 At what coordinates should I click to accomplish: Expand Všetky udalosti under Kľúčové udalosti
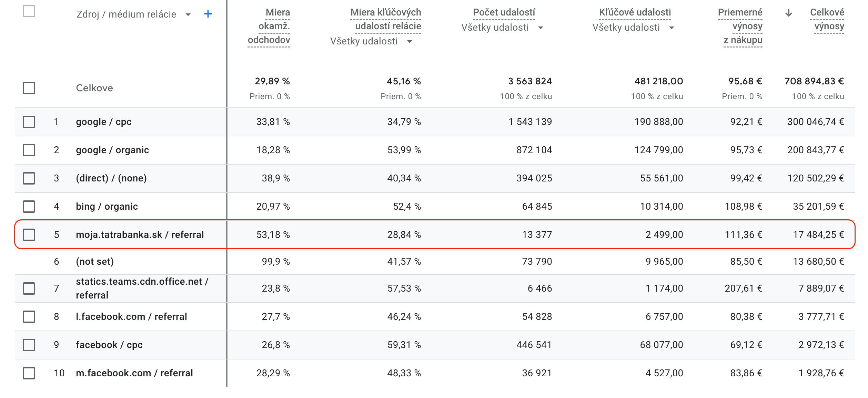coord(672,28)
